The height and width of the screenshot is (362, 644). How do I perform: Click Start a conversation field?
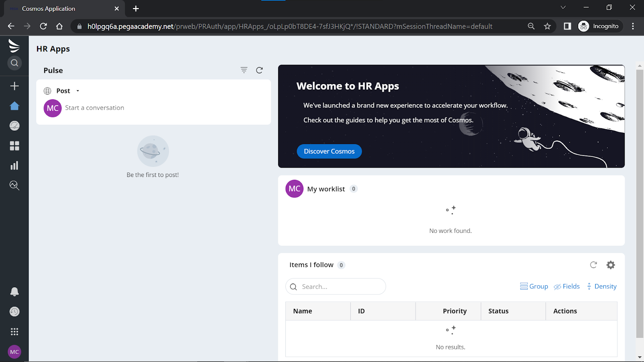click(95, 108)
